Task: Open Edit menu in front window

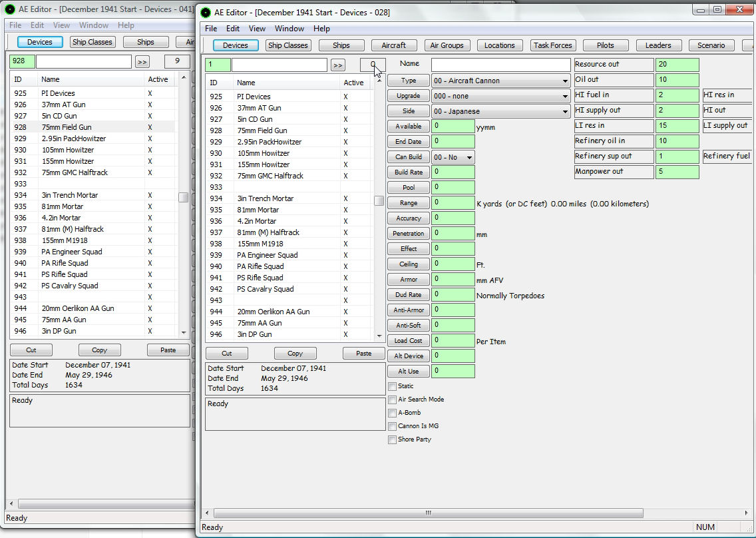Action: pos(233,29)
